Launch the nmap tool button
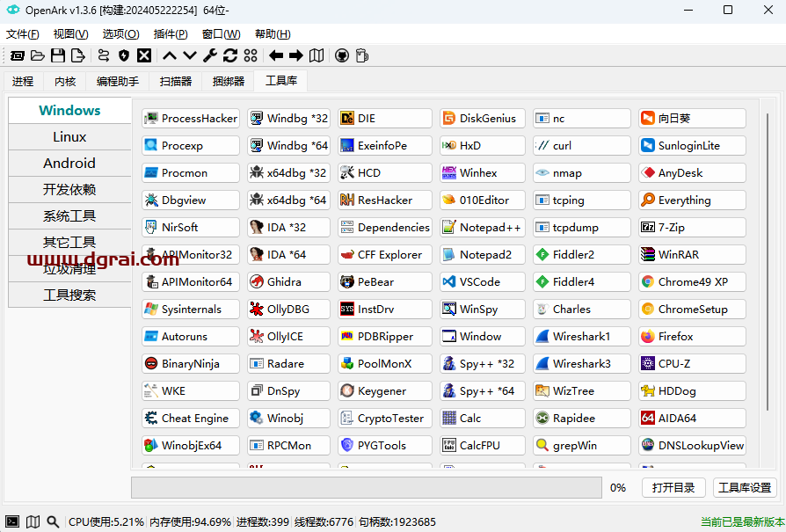 click(582, 173)
